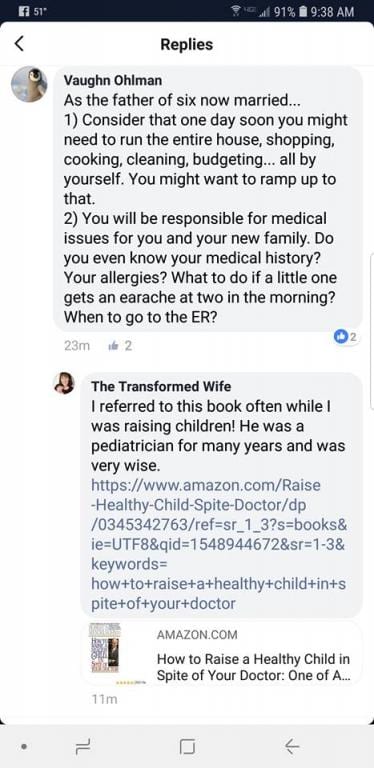Image resolution: width=374 pixels, height=768 pixels.
Task: Tap the battery indicator in status bar
Action: [x=304, y=12]
